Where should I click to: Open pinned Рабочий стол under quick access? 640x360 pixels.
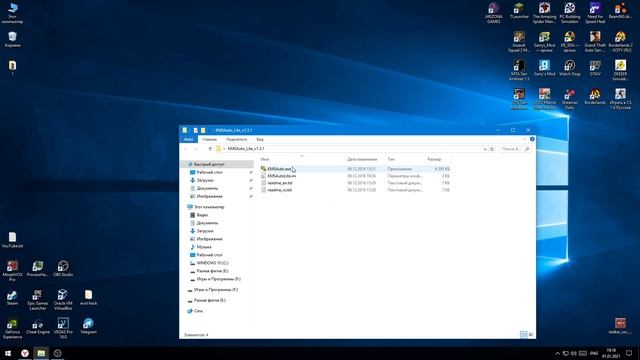[209, 172]
